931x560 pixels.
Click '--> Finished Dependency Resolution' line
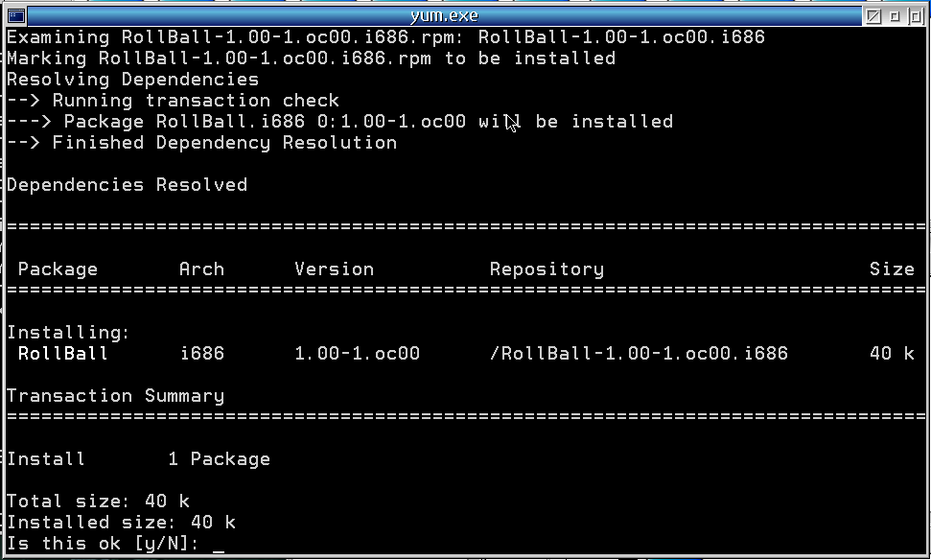coord(202,143)
